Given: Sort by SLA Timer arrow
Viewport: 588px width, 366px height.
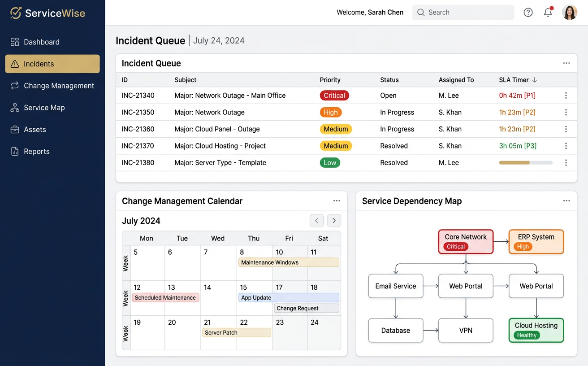Looking at the screenshot, I should [x=534, y=80].
